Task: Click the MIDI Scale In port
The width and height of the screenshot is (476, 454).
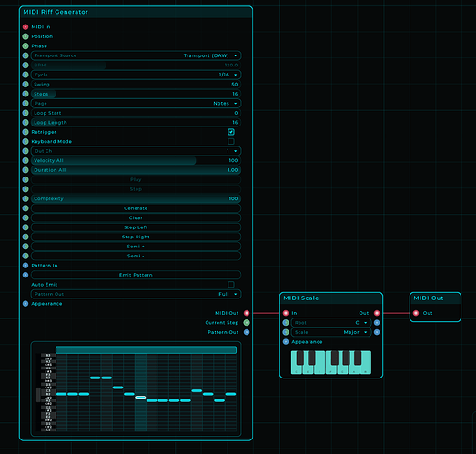Action: [286, 313]
